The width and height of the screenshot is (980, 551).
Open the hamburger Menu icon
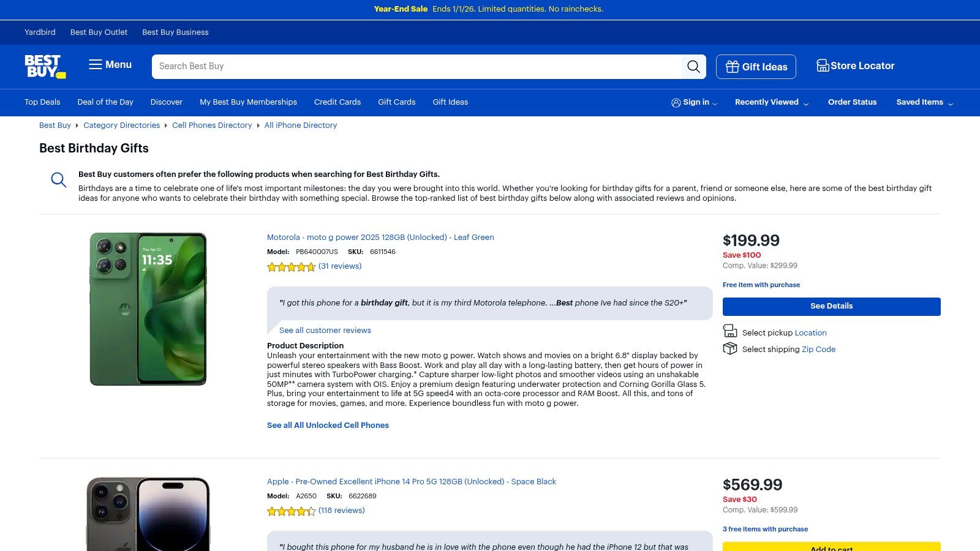pos(96,64)
